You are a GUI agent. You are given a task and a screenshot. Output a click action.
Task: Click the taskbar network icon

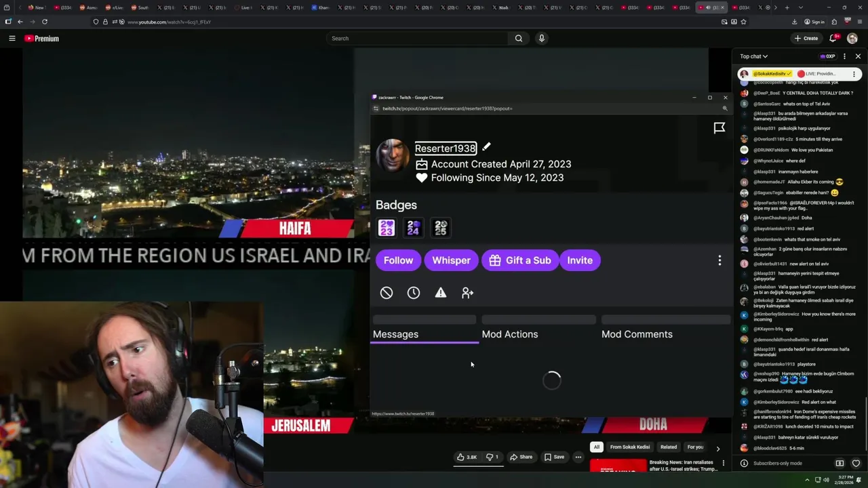(x=816, y=480)
